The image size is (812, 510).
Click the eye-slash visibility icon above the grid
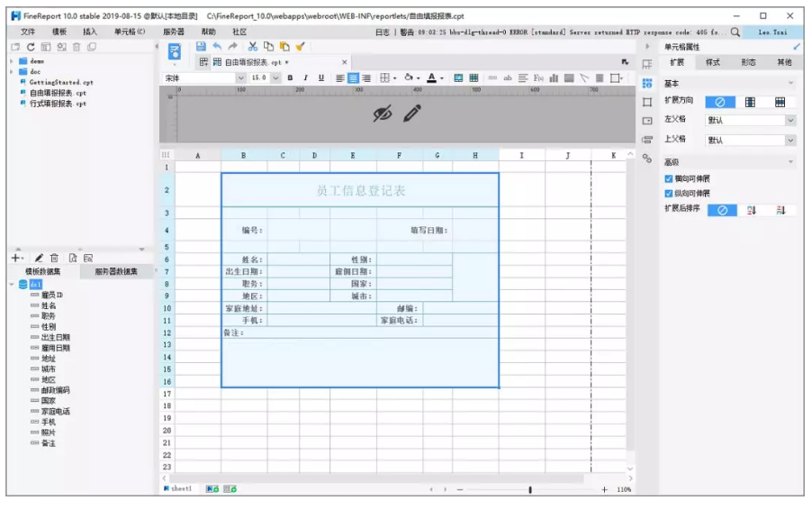click(383, 114)
